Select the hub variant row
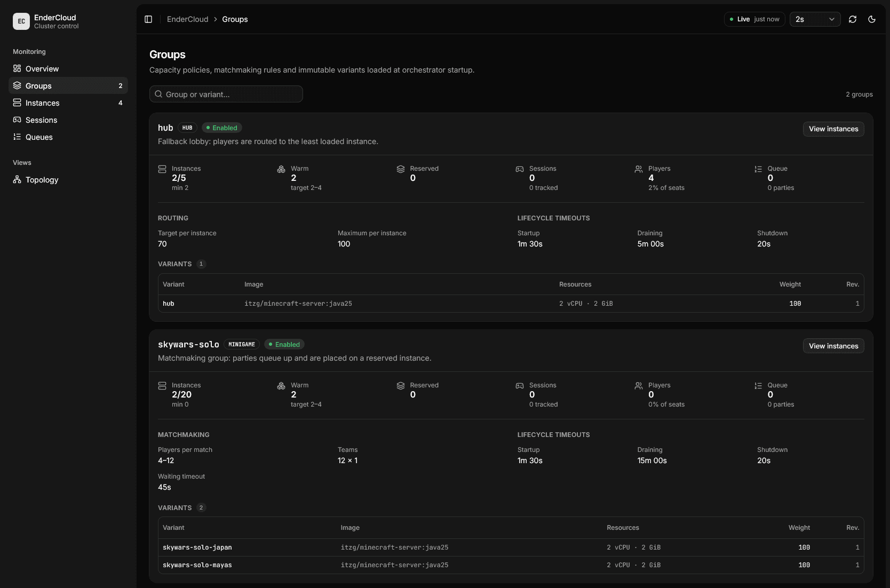 (511, 304)
